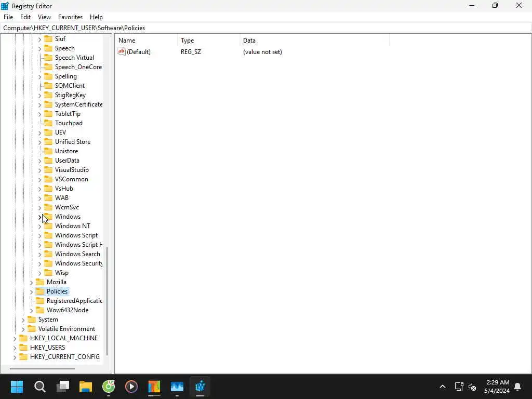The width and height of the screenshot is (532, 399).
Task: Select the Windows Script key
Action: (76, 235)
